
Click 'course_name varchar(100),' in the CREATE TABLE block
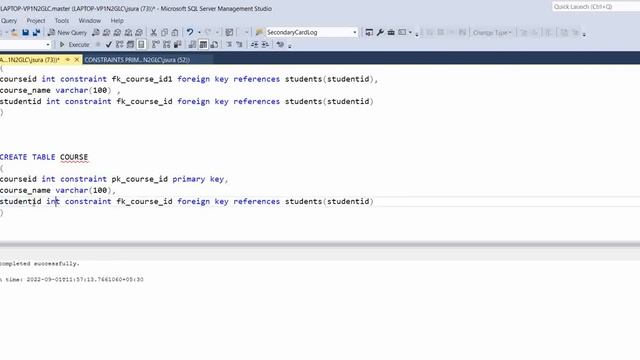58,190
